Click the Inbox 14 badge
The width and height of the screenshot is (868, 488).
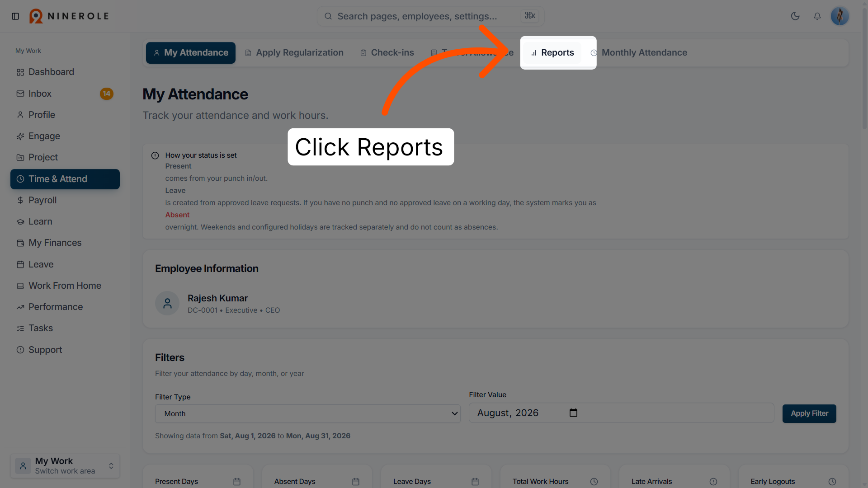(x=107, y=94)
